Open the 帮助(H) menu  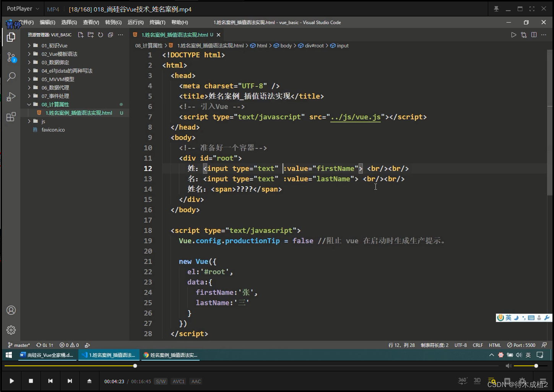click(180, 23)
